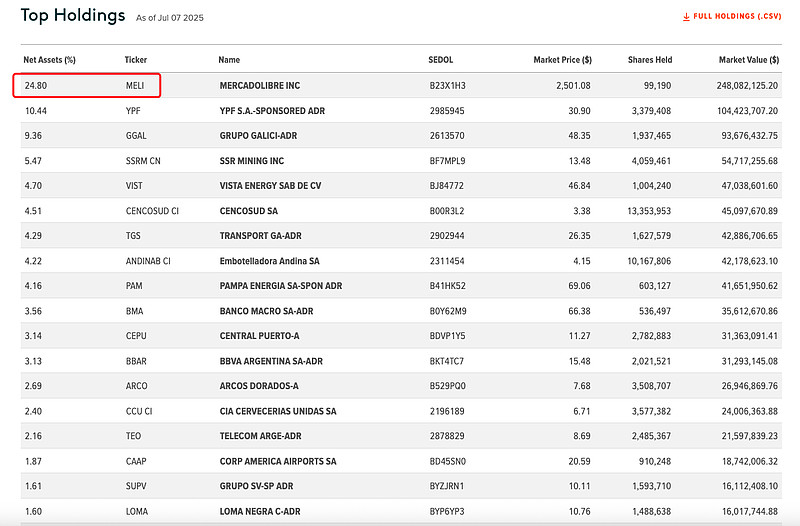This screenshot has width=800, height=526.
Task: Open the YPF S.A.-SPONSORED ADR row
Action: pyautogui.click(x=401, y=111)
